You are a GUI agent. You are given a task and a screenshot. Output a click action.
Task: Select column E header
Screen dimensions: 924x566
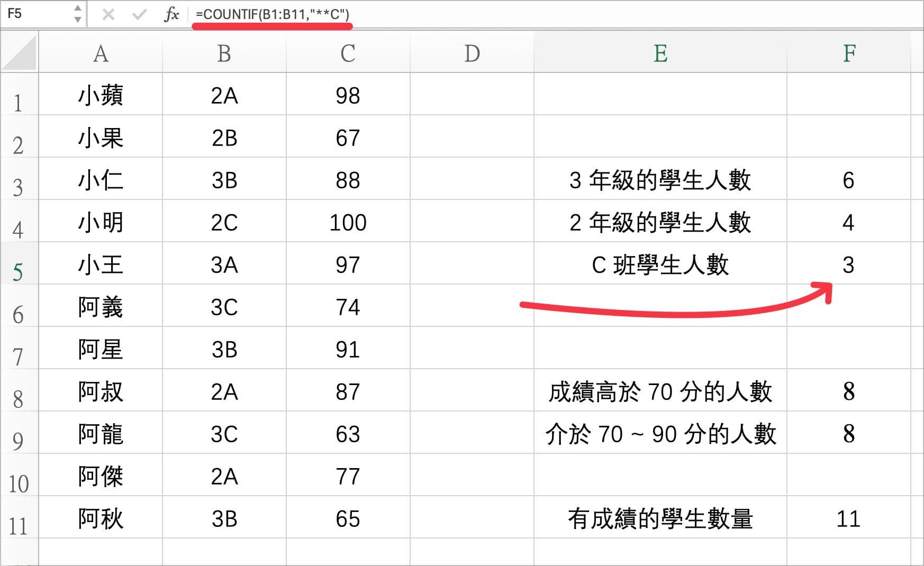pos(660,53)
